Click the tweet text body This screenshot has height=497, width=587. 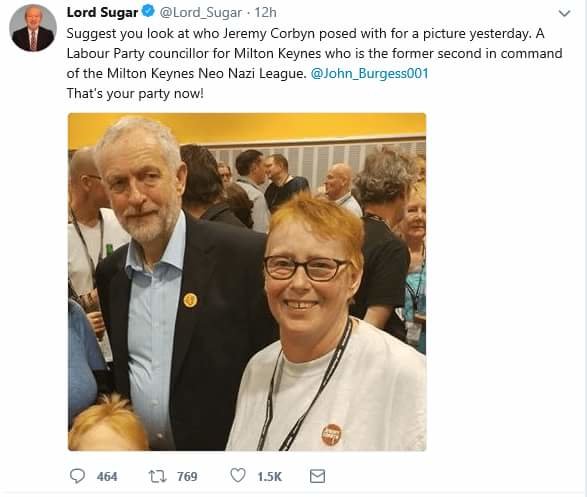point(314,63)
